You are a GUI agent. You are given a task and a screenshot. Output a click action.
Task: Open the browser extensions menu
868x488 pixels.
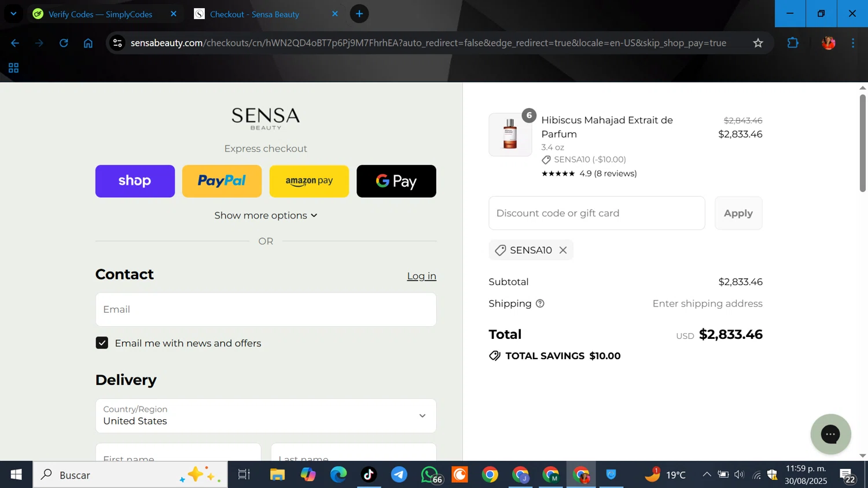point(793,43)
